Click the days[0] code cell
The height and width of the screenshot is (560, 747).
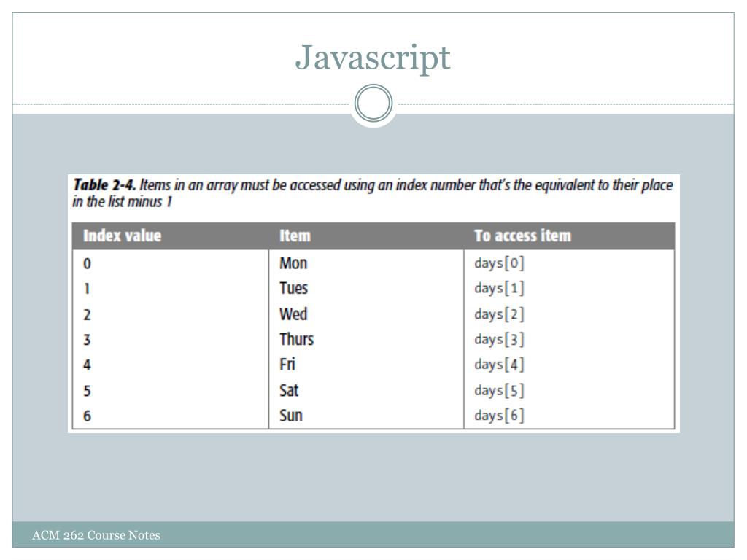click(499, 262)
